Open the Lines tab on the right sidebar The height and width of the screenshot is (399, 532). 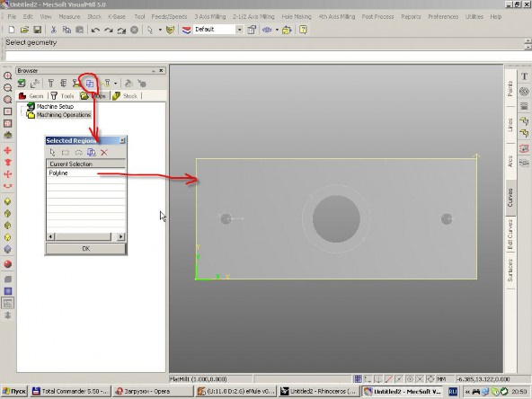tap(510, 125)
